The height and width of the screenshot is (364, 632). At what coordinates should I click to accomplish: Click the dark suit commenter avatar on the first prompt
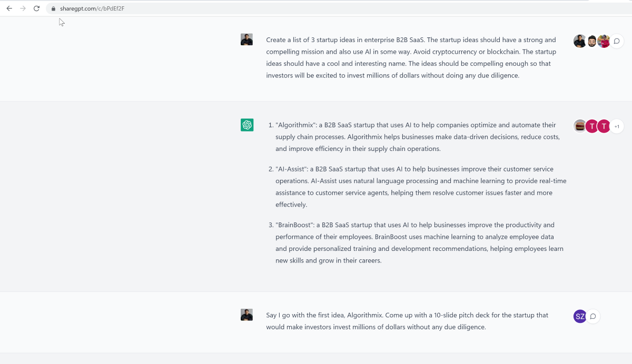[x=580, y=41]
